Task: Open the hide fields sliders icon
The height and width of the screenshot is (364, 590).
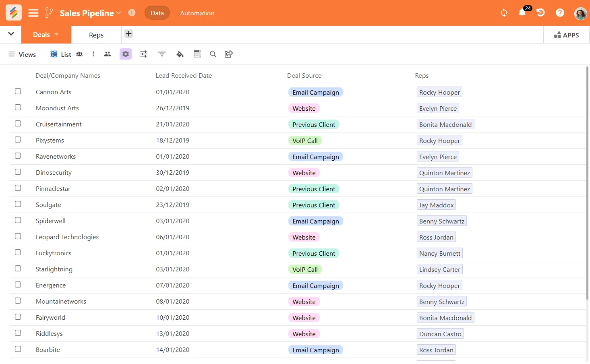Action: click(144, 54)
